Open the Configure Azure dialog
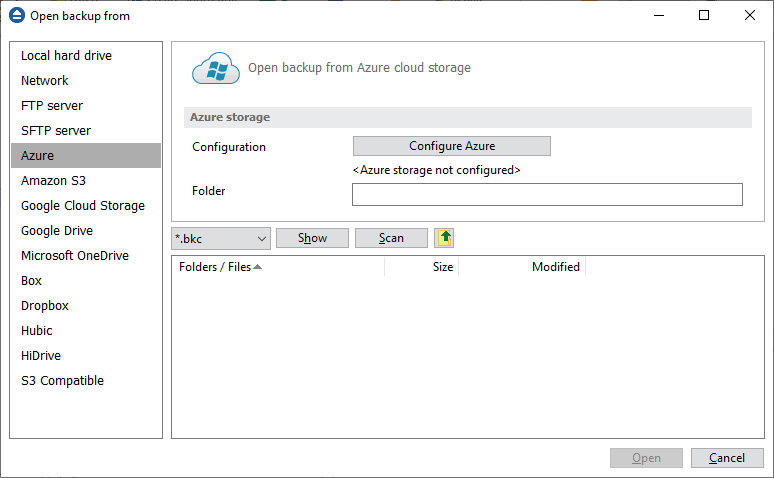Image resolution: width=774 pixels, height=478 pixels. coord(452,146)
